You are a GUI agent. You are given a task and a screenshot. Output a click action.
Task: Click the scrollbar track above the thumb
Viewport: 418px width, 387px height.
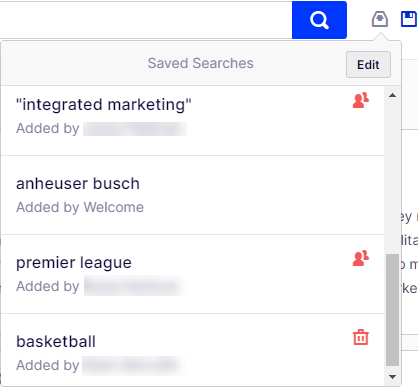[x=393, y=177]
